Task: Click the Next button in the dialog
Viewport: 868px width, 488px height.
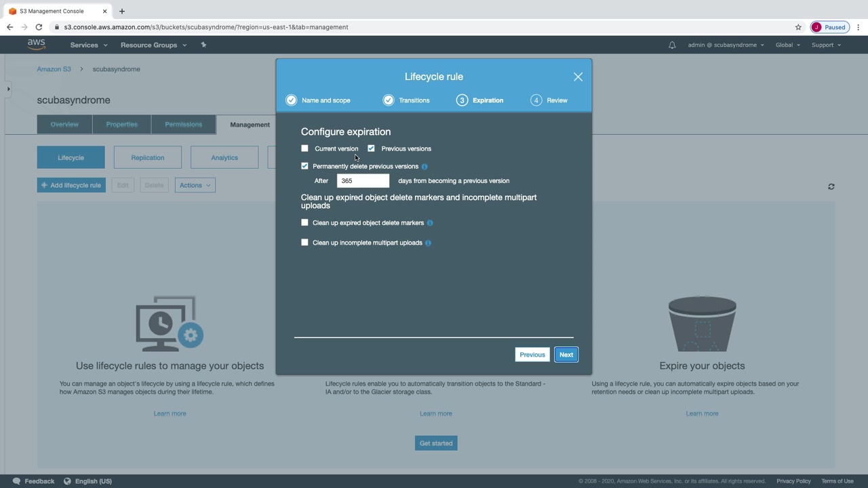Action: tap(566, 354)
